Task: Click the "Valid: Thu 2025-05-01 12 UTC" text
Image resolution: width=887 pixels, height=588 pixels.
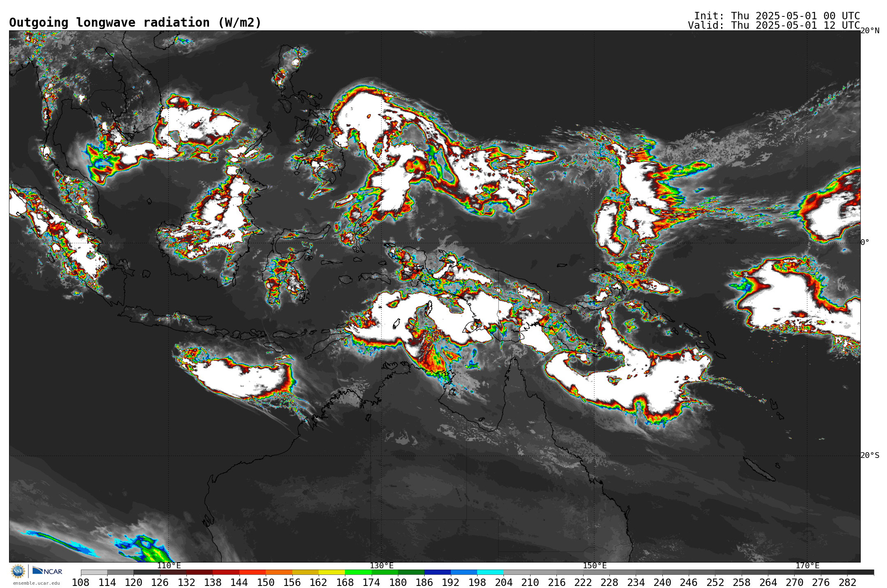Action: coord(774,25)
